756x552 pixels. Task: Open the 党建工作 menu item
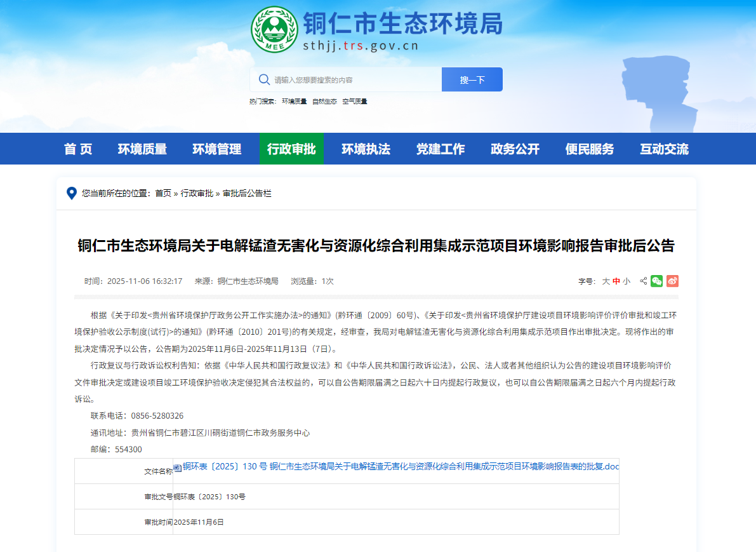tap(441, 148)
